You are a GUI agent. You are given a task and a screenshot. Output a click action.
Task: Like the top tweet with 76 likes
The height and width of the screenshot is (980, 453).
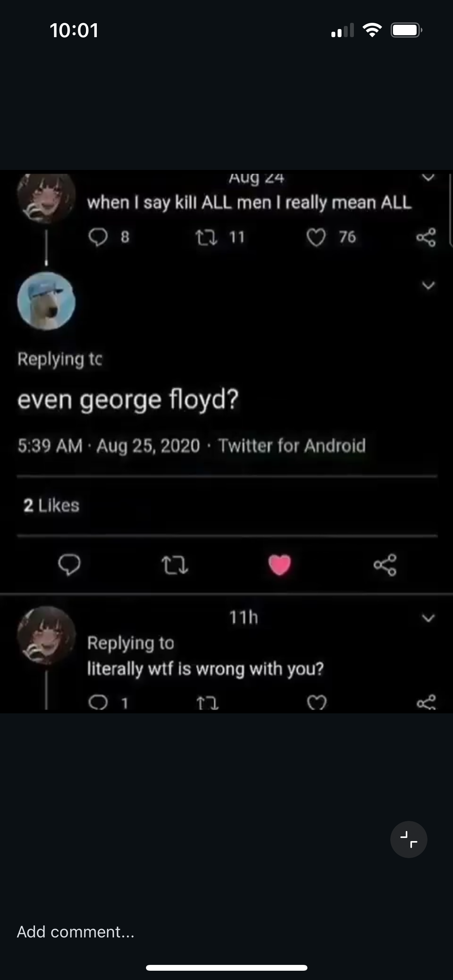tap(316, 237)
